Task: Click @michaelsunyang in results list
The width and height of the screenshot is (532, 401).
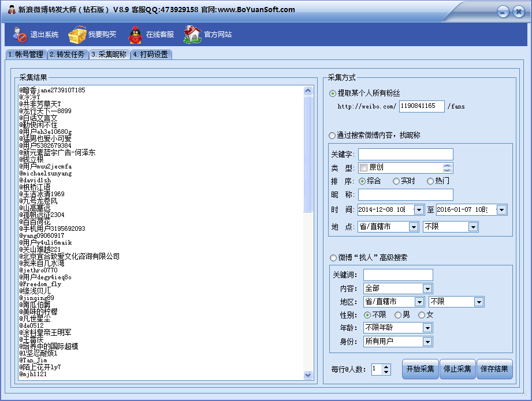Action: pyautogui.click(x=46, y=174)
